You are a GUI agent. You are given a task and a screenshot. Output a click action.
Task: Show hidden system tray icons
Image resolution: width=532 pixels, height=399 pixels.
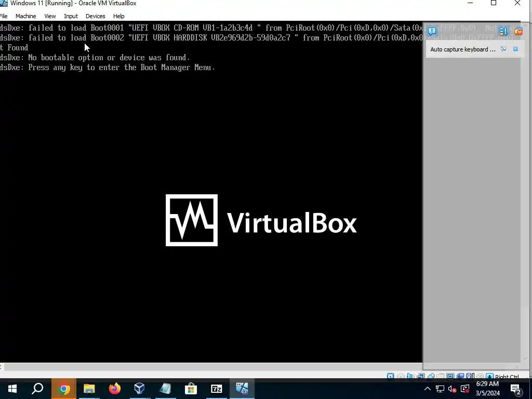pyautogui.click(x=428, y=389)
